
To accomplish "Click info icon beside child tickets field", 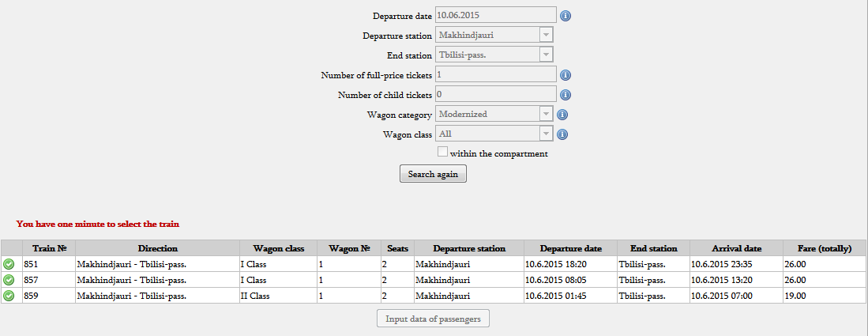I will coord(566,95).
